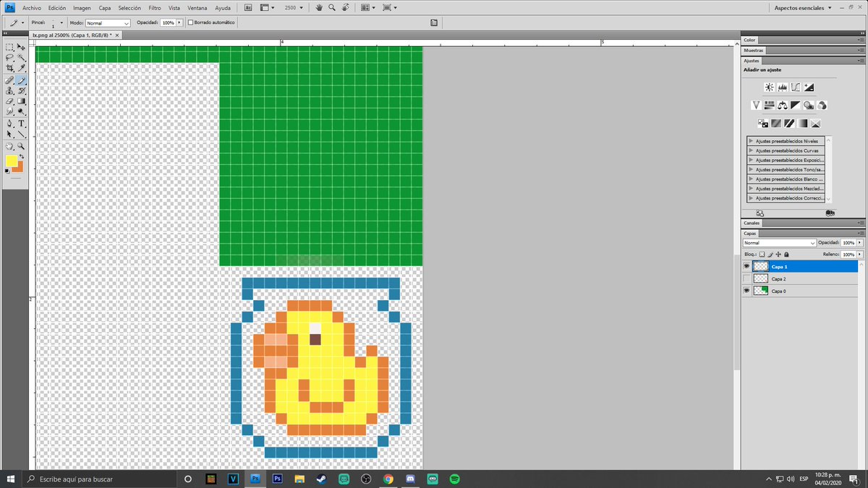Select the Lasso tool

[9, 57]
